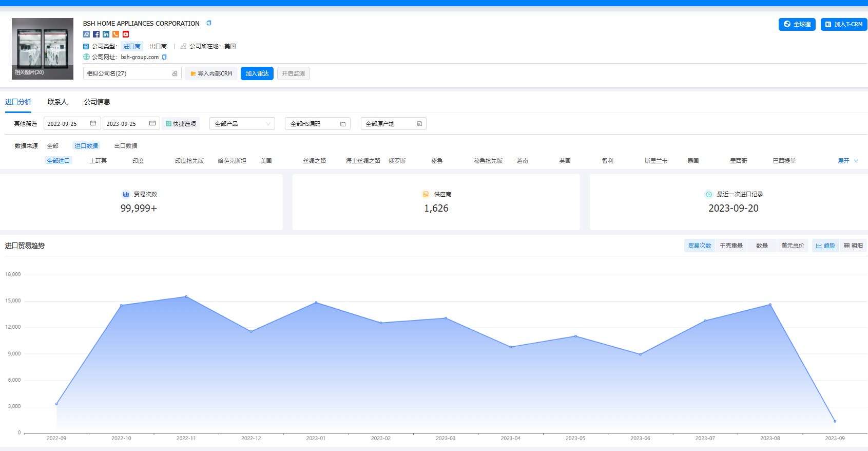Viewport: 868px width, 451px height.
Task: Click the 加入T-CRM button
Action: [x=844, y=24]
